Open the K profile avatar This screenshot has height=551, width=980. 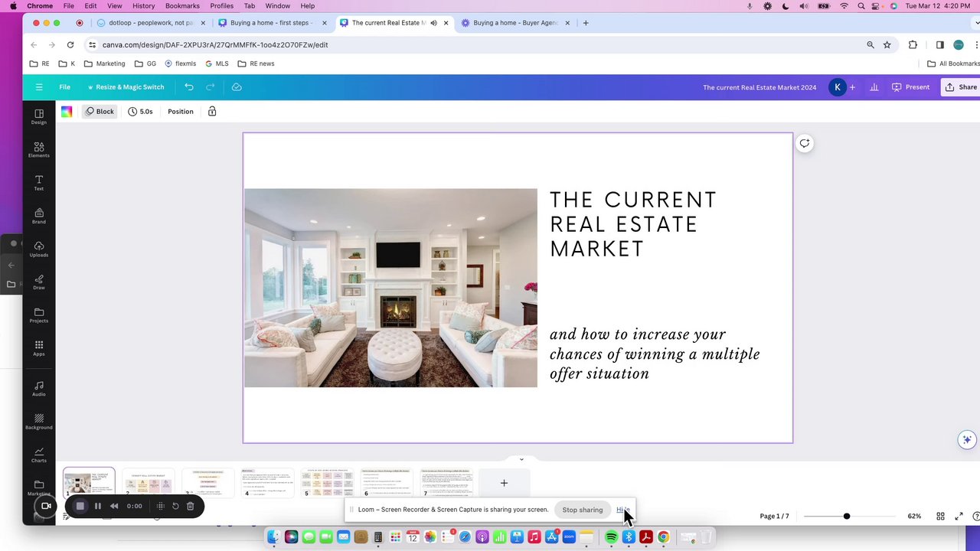[x=838, y=87]
